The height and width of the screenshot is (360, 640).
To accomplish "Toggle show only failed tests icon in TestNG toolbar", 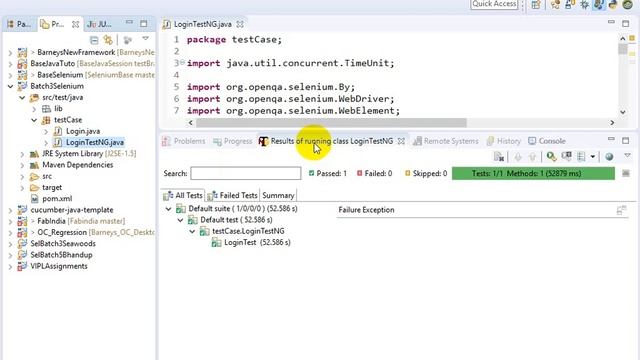I will [x=499, y=157].
